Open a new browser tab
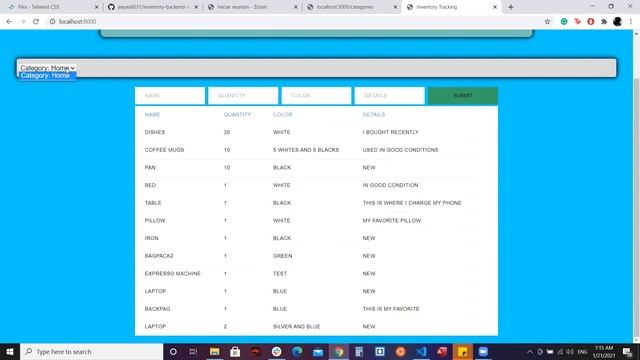 pos(511,7)
